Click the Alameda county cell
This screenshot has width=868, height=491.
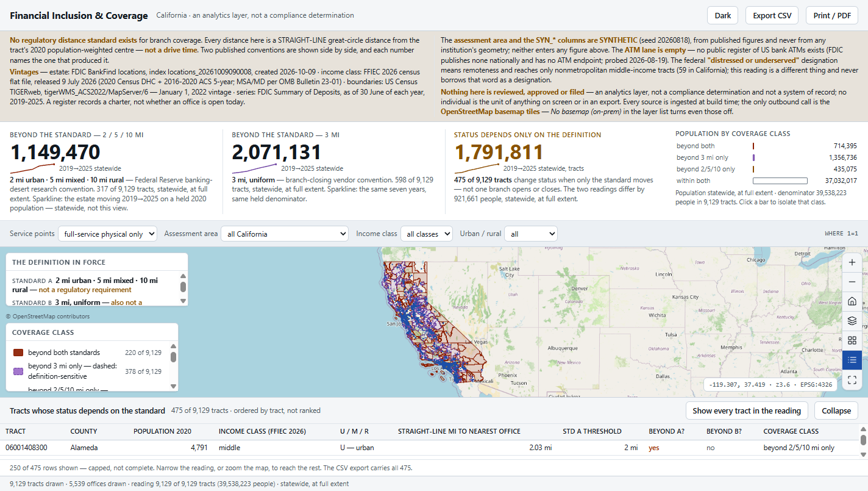tap(85, 448)
